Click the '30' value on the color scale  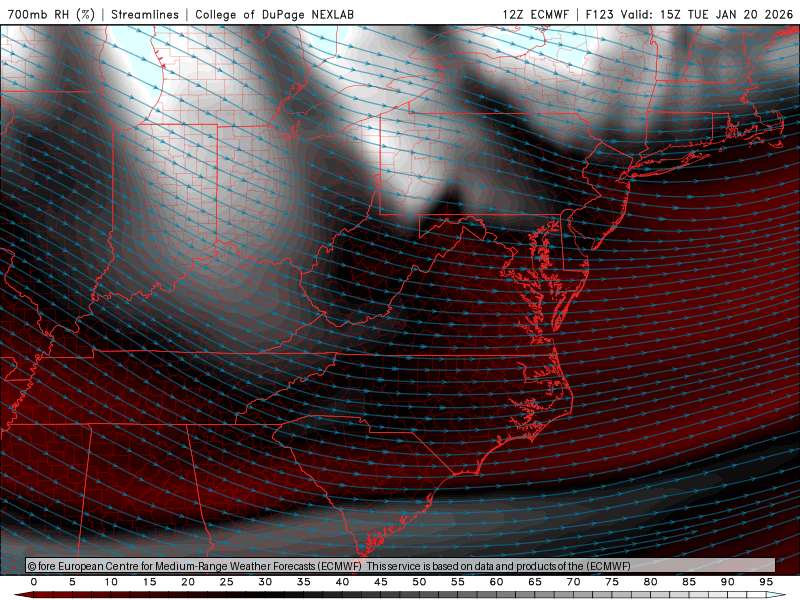point(265,582)
